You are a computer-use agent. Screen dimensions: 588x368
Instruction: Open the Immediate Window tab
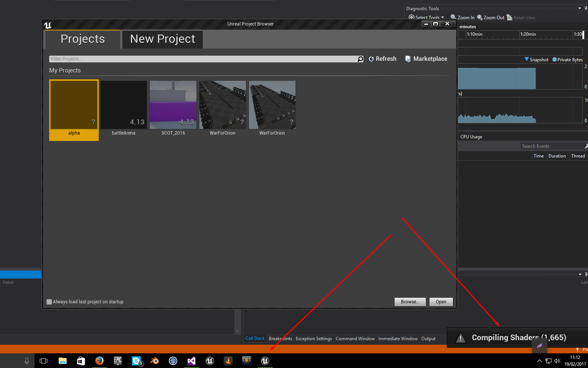[398, 339]
